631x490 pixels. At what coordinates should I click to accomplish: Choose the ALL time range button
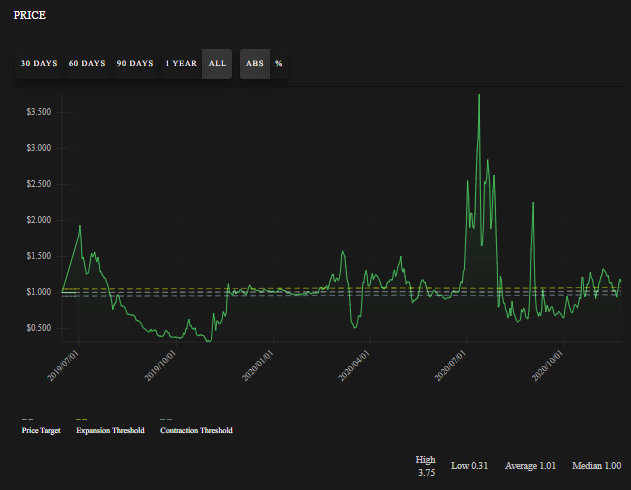coord(217,64)
